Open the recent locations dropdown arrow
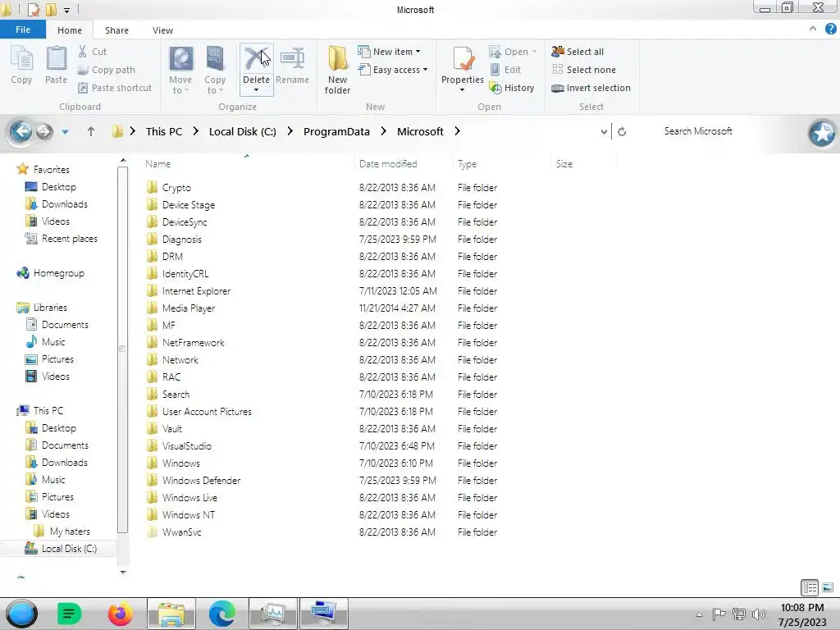 tap(65, 131)
